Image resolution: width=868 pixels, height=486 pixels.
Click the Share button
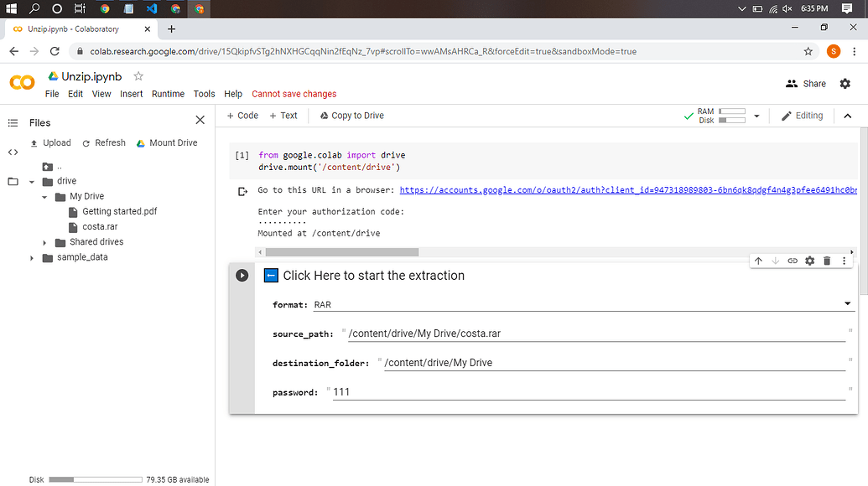pos(806,84)
